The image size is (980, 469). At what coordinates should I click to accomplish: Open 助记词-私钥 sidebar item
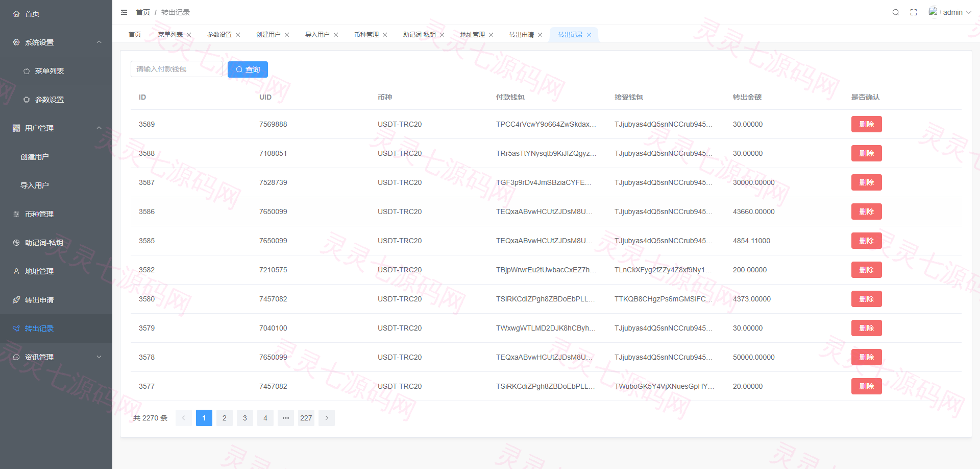coord(56,243)
